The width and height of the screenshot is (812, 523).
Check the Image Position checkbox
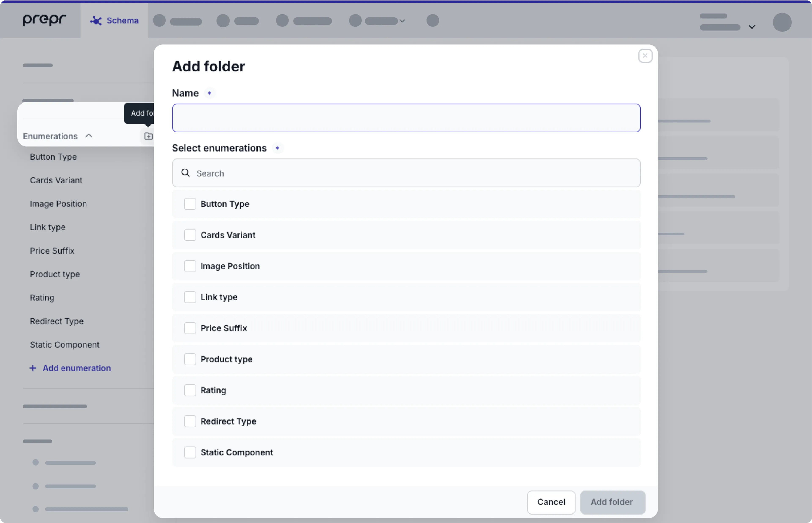point(190,266)
